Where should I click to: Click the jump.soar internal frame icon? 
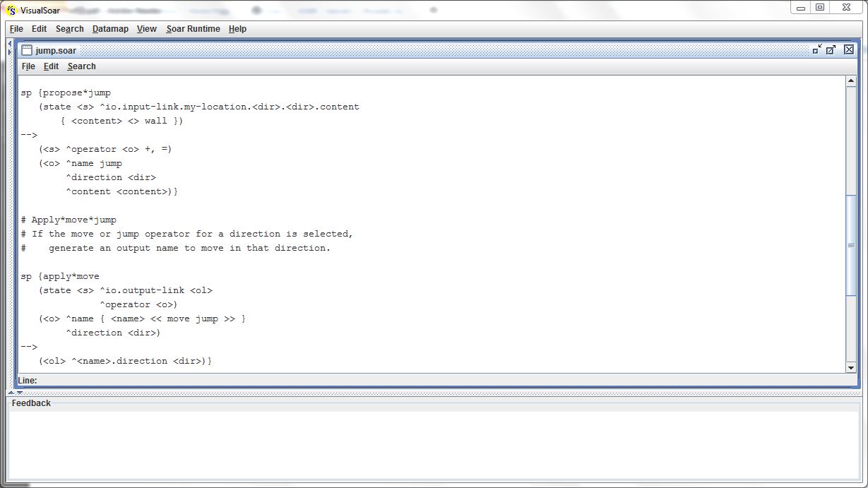pos(27,50)
